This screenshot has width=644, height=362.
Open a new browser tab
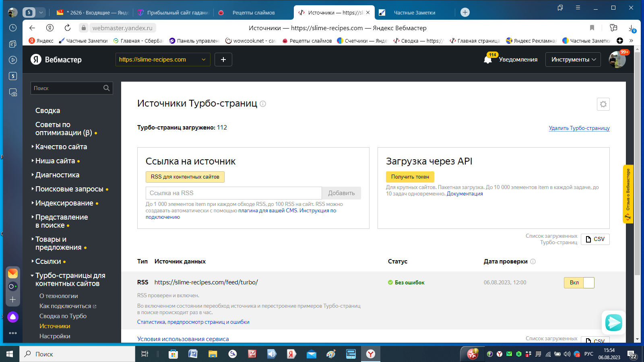click(465, 12)
